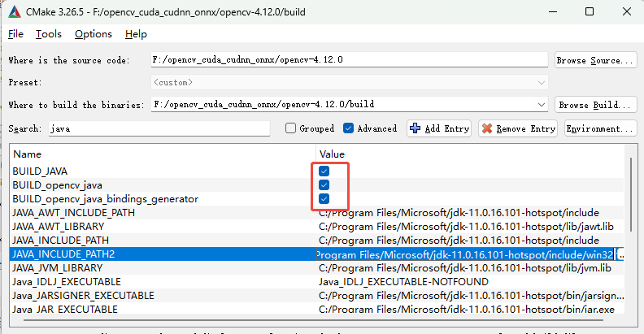
Task: Click the red X Remove Entry icon
Action: coord(487,128)
